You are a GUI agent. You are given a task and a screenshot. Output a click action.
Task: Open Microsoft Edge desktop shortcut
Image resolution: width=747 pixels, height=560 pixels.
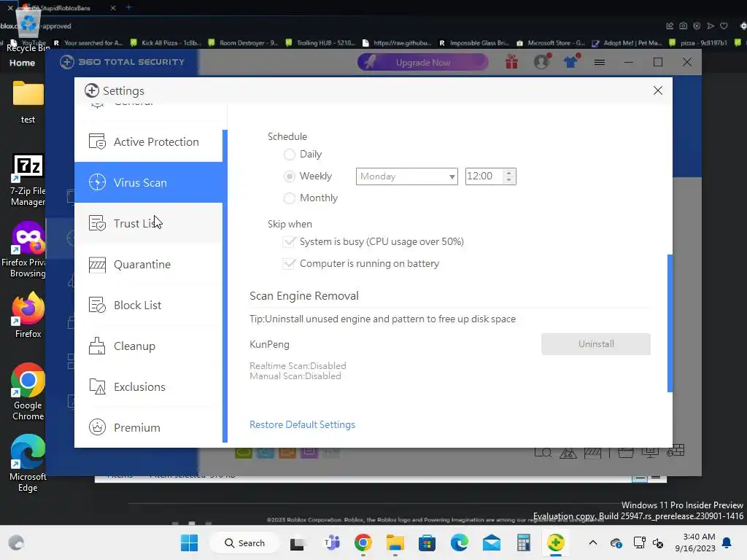(28, 463)
